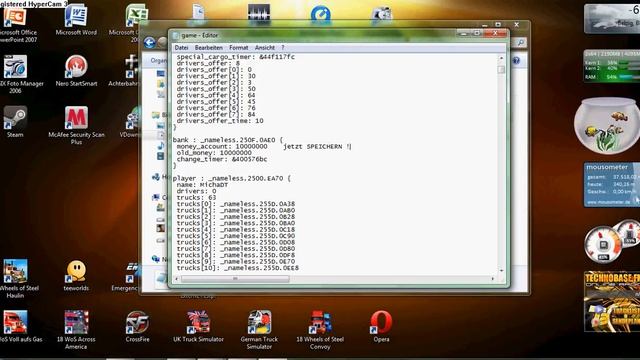This screenshot has width=640, height=360.
Task: Open the ? help menu in Editor
Action: coord(282,48)
